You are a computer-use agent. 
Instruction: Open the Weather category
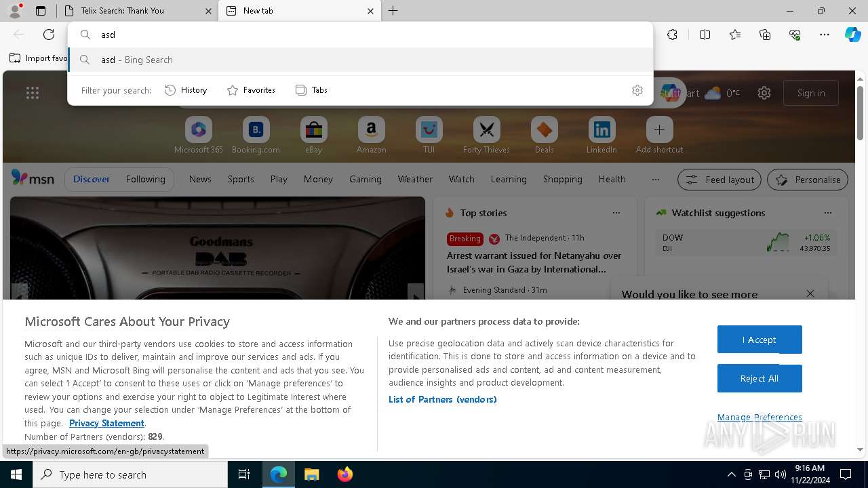(415, 180)
